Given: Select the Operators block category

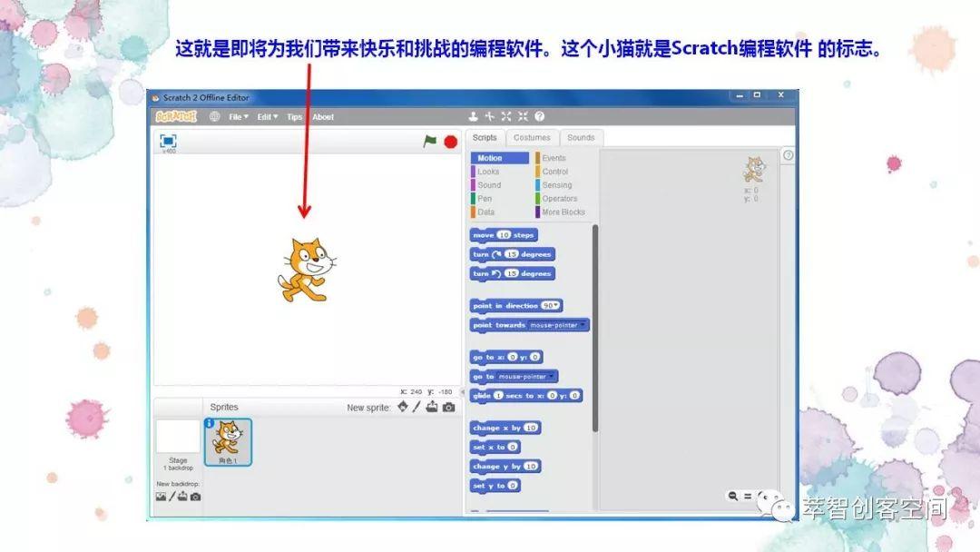Looking at the screenshot, I should [563, 198].
